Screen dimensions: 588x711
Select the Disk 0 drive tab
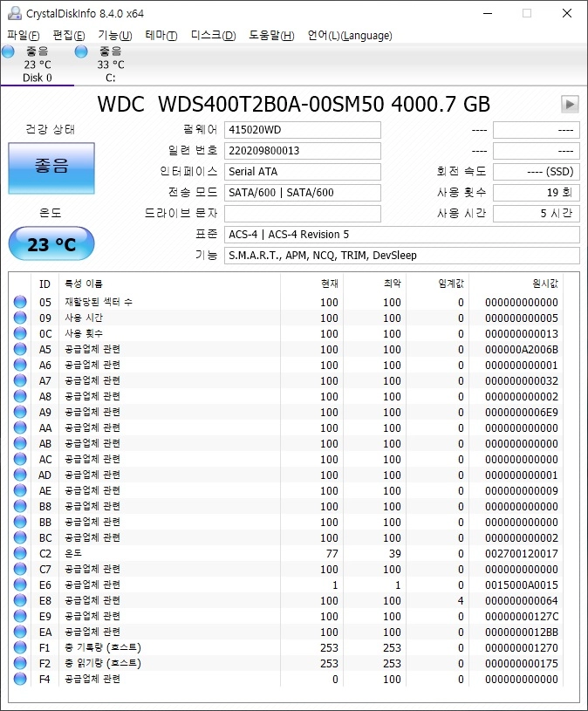click(x=38, y=65)
